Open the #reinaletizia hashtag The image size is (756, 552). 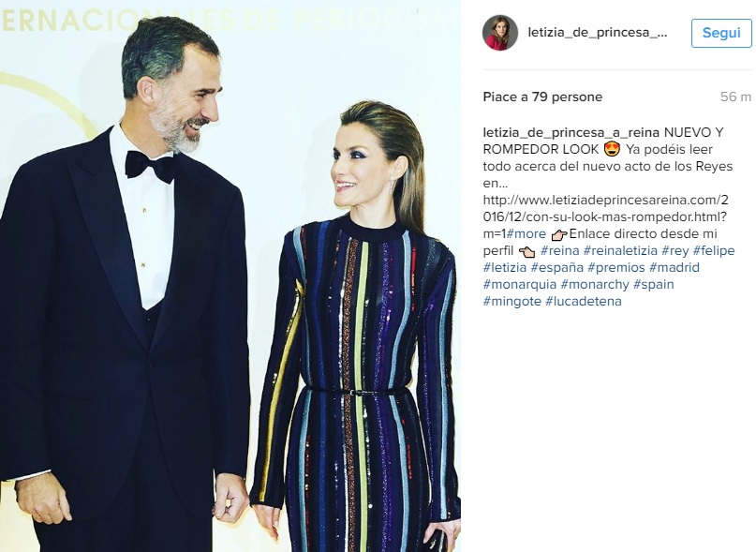620,251
